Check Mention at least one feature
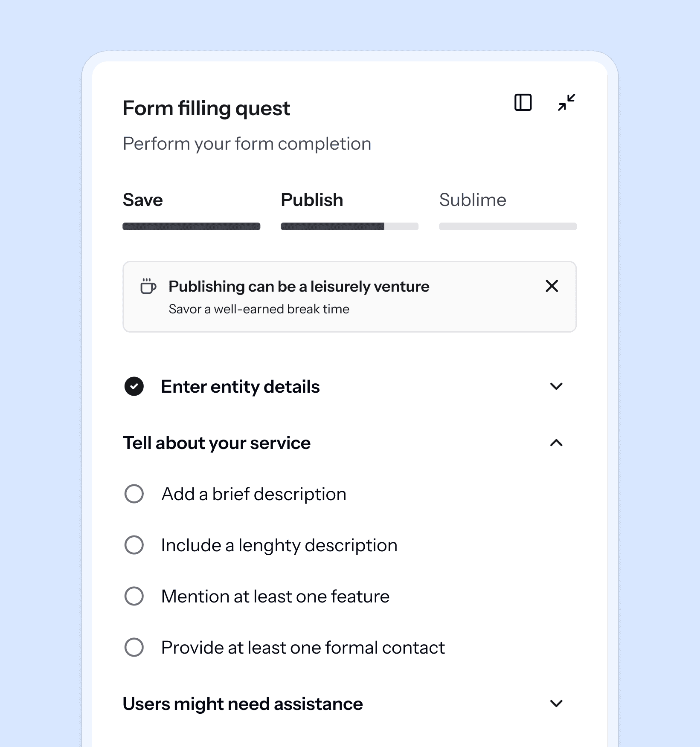Image resolution: width=700 pixels, height=747 pixels. (x=134, y=596)
